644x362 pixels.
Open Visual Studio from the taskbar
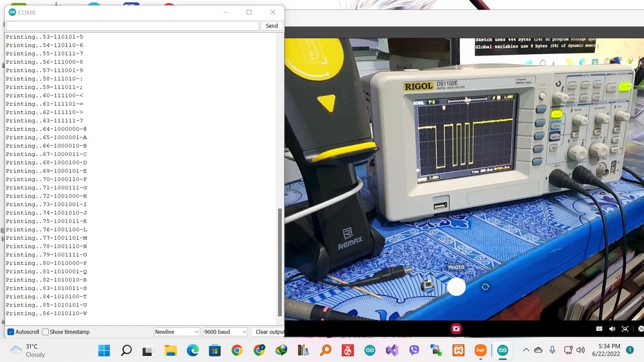(x=392, y=350)
